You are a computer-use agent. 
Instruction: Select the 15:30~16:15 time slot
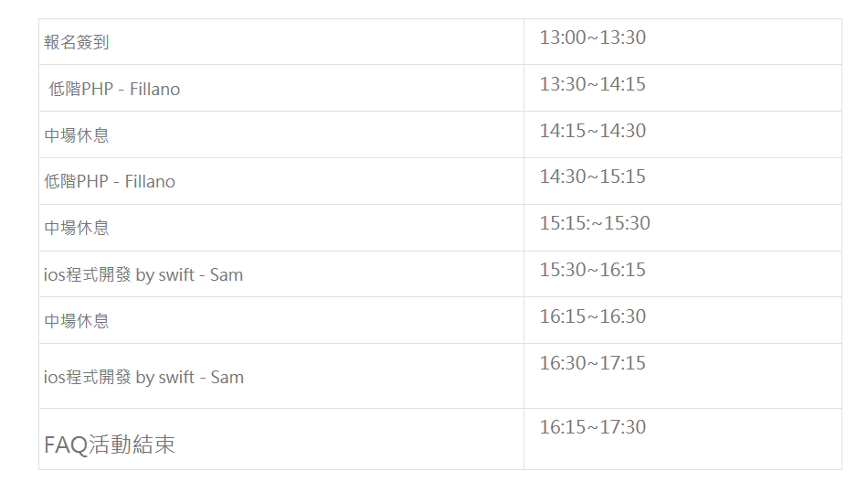click(x=683, y=273)
